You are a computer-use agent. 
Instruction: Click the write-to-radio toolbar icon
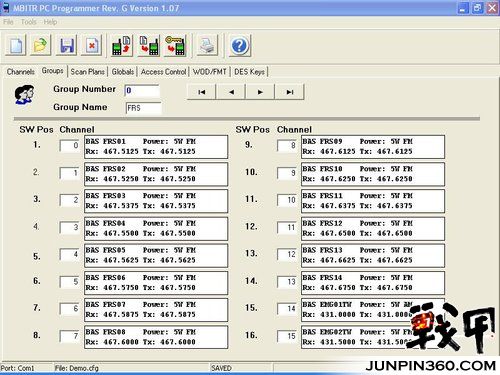pos(148,45)
